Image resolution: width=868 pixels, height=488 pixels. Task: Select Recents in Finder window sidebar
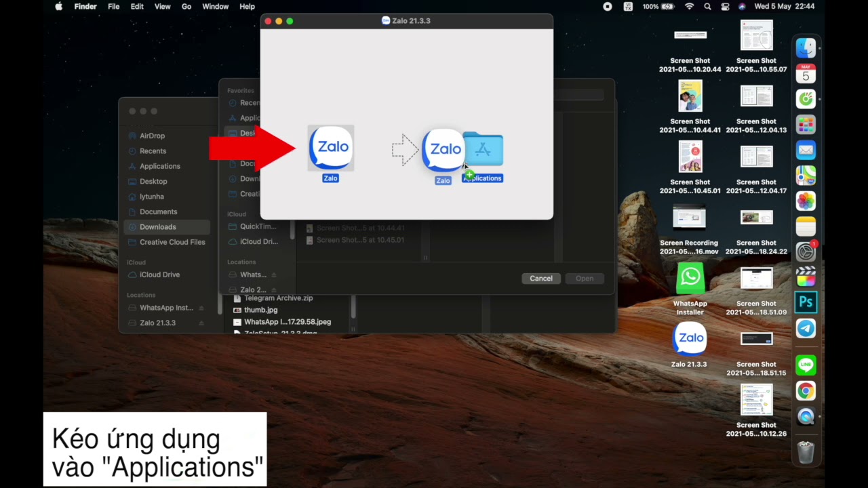point(153,151)
